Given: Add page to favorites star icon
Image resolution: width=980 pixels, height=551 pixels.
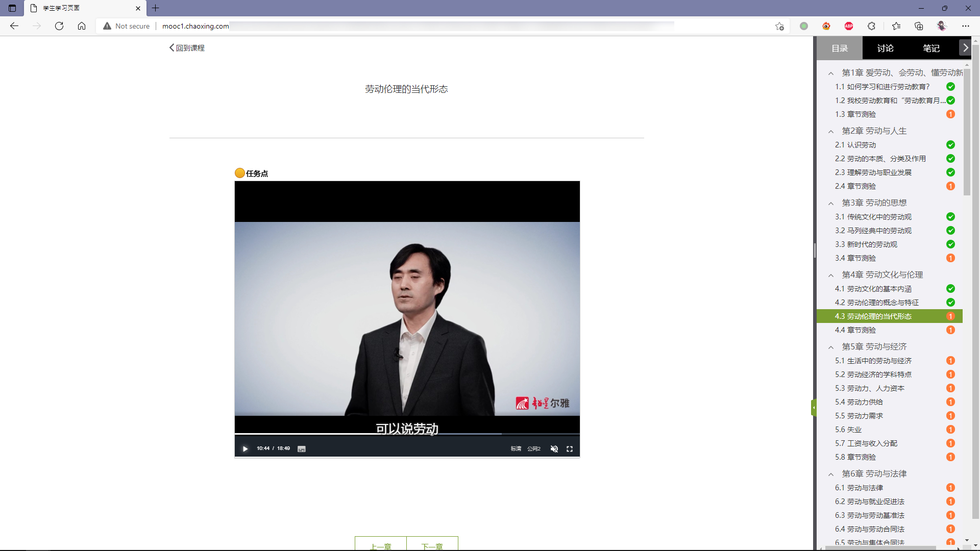Looking at the screenshot, I should pos(779,26).
